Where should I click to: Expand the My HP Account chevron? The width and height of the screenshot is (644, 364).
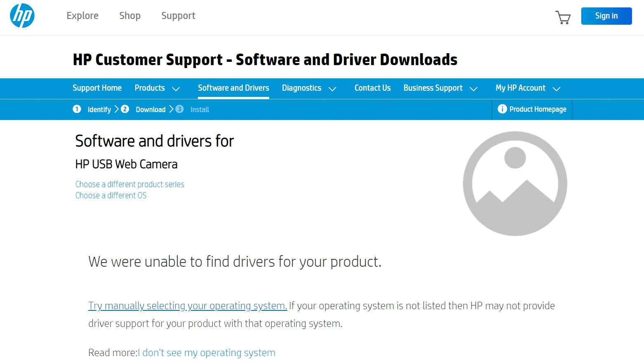(x=557, y=89)
